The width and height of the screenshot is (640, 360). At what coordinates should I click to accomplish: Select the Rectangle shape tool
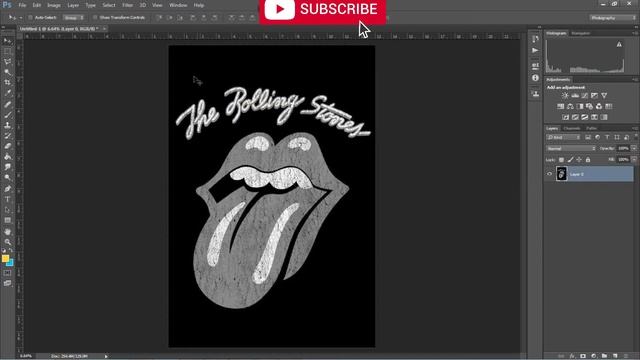click(x=7, y=220)
